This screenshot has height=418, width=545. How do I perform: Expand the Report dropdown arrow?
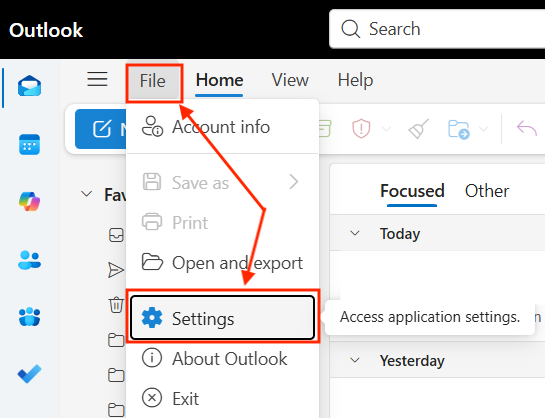pos(386,129)
